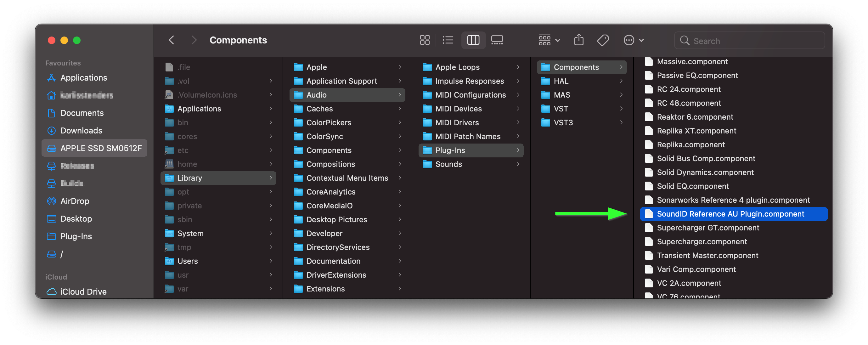Click the Share icon in toolbar

(579, 40)
